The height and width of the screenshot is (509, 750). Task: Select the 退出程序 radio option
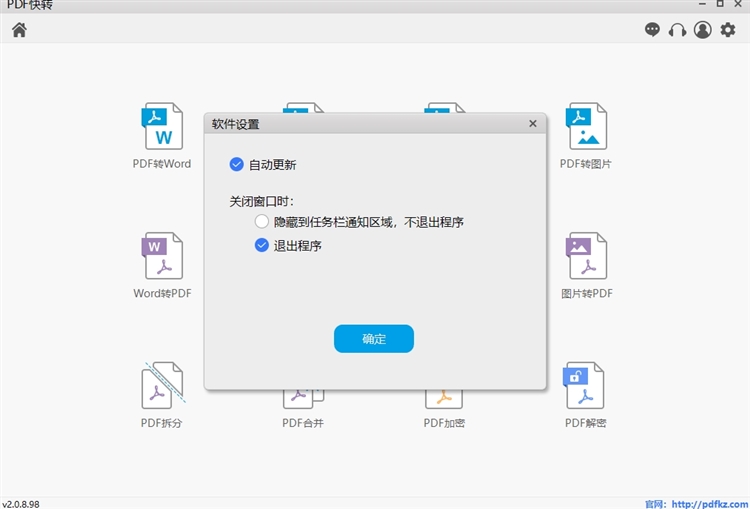(262, 245)
